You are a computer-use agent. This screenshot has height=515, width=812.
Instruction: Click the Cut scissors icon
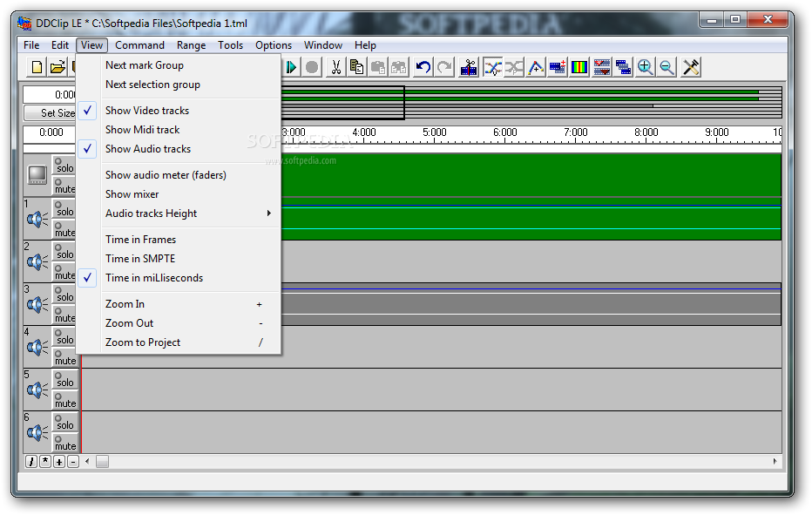pos(336,67)
